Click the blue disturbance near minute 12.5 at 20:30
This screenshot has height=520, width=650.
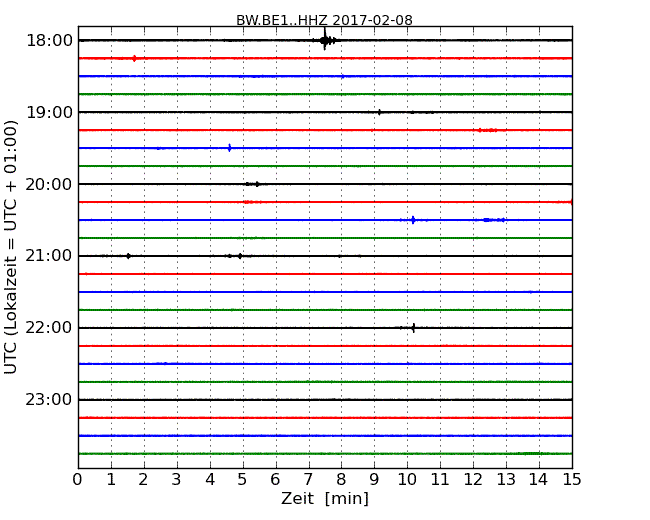[494, 220]
